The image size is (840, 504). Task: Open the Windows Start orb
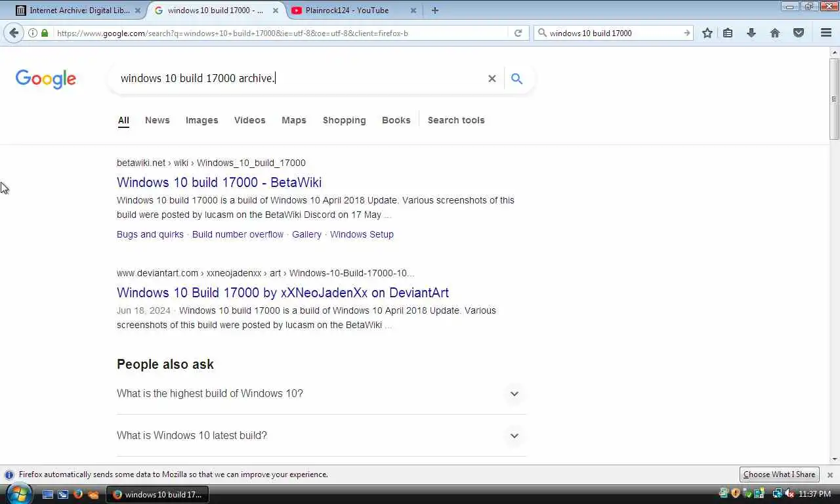pos(18,493)
